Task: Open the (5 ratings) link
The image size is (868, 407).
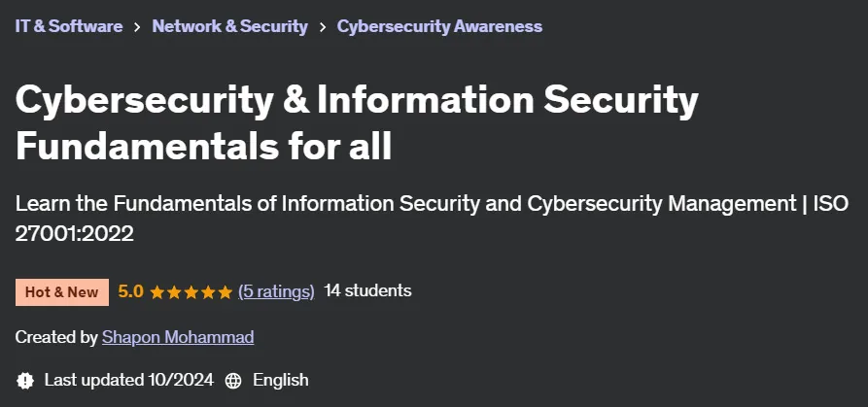Action: [276, 291]
